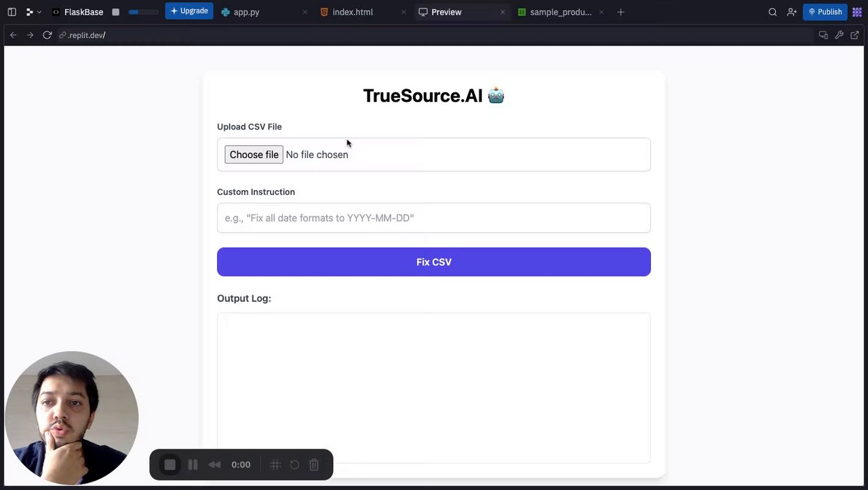This screenshot has height=490, width=868.
Task: Click the browser back arrow in preview
Action: (13, 35)
